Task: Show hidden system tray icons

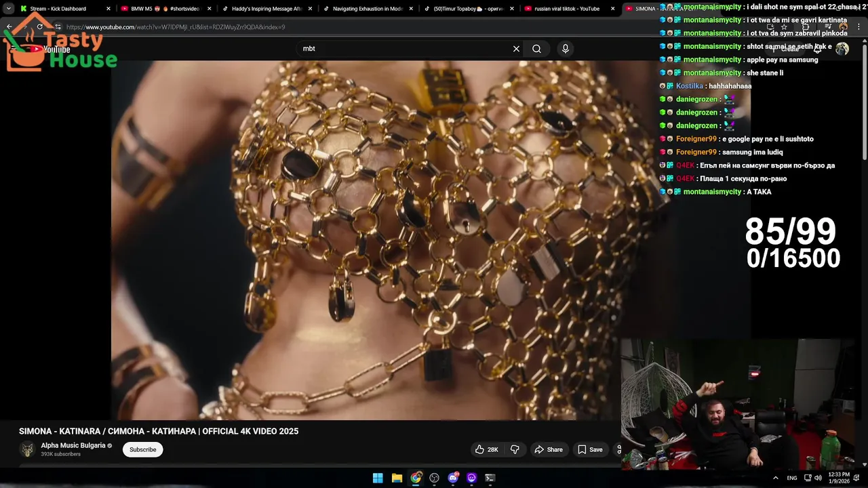Action: 776,478
